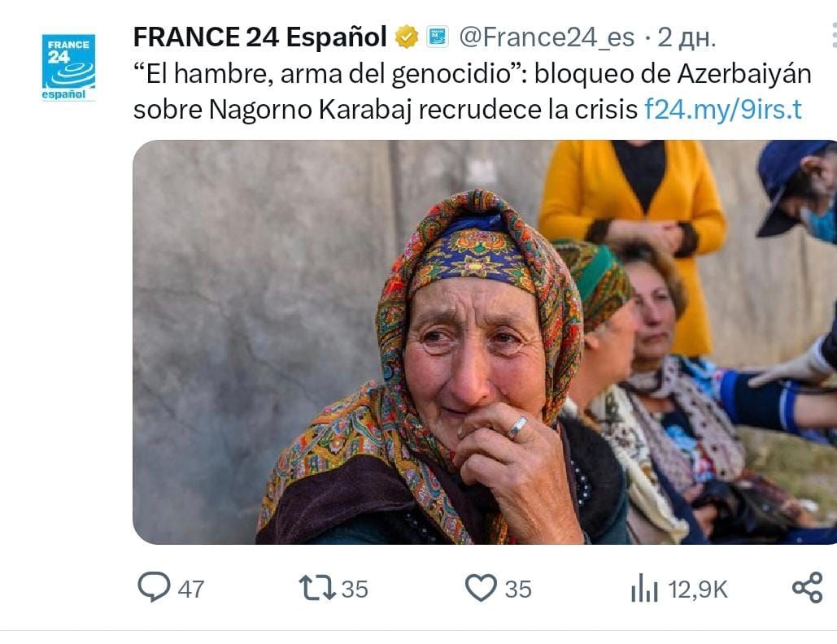Open the f24.my/9irs.t article link
Screen dimensions: 837x644
(x=722, y=110)
